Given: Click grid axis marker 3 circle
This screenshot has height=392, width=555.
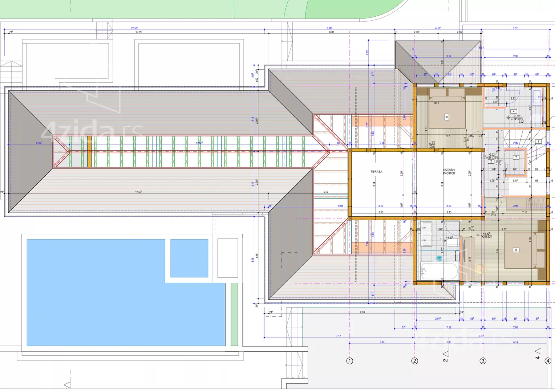Looking at the screenshot, I should [483, 361].
